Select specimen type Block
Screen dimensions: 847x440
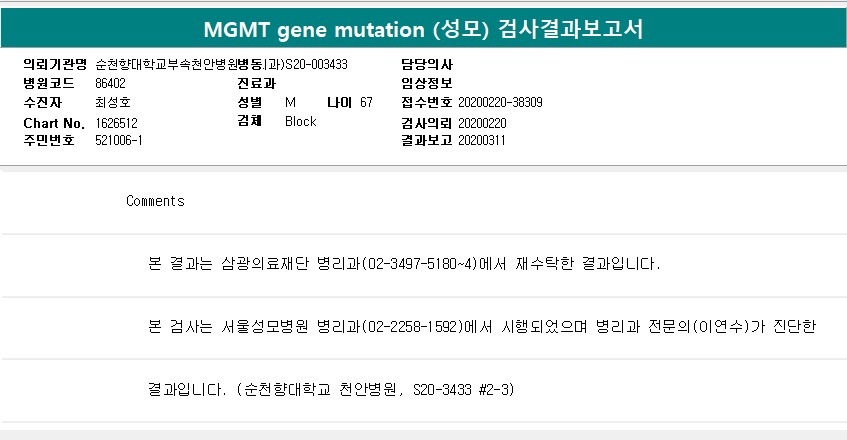[300, 121]
